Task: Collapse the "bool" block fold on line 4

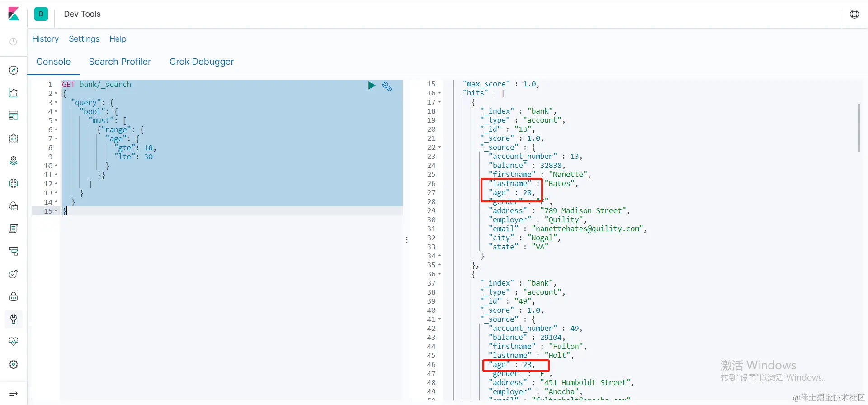Action: pyautogui.click(x=56, y=112)
